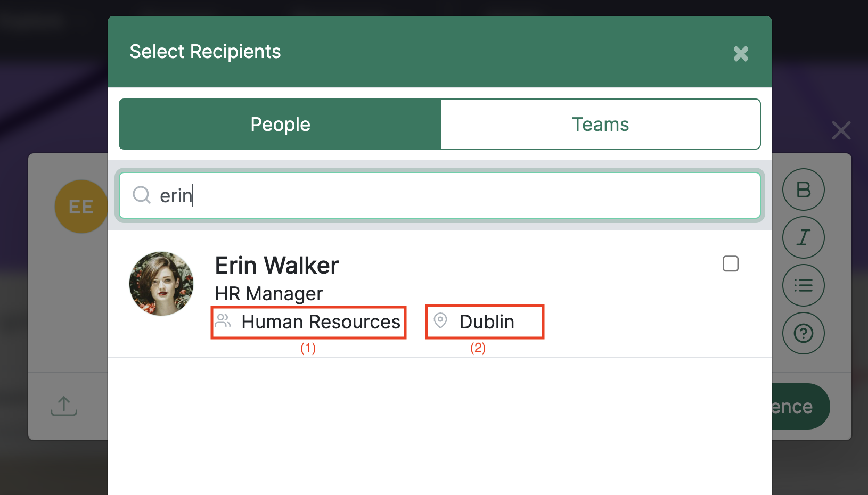Click the magnifier search icon
The image size is (868, 495).
(142, 195)
